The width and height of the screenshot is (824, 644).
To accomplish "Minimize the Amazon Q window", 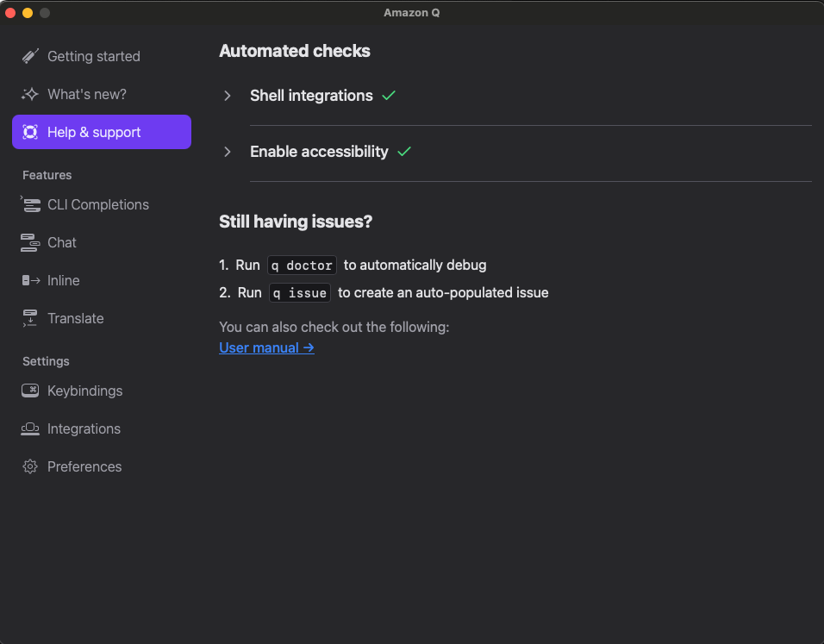I will click(28, 13).
